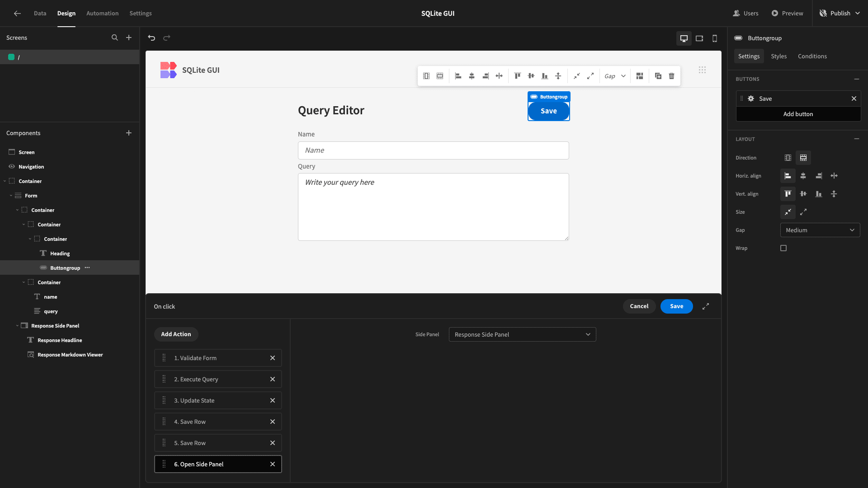
Task: Open the toolbar Gap dropdown
Action: (615, 76)
